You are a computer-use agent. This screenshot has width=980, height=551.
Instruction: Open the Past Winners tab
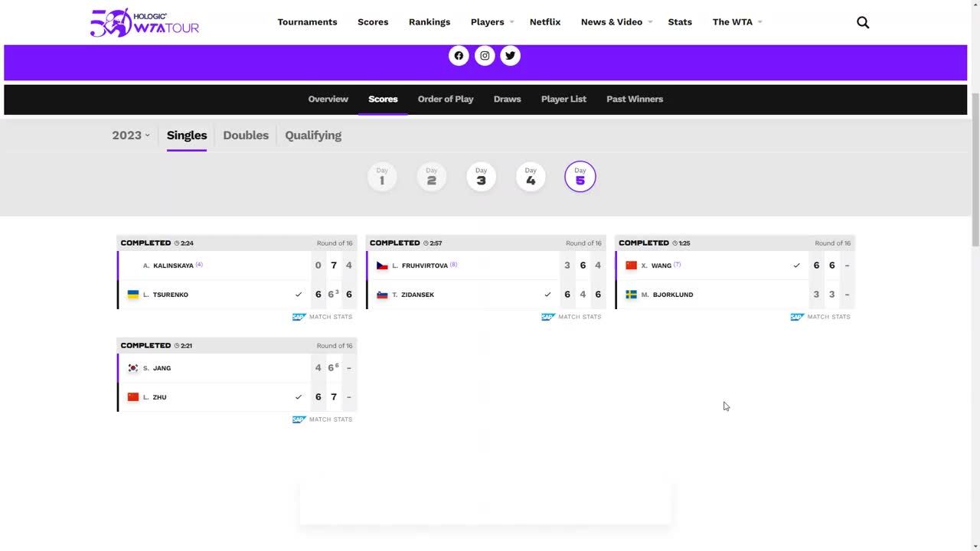[x=635, y=99]
